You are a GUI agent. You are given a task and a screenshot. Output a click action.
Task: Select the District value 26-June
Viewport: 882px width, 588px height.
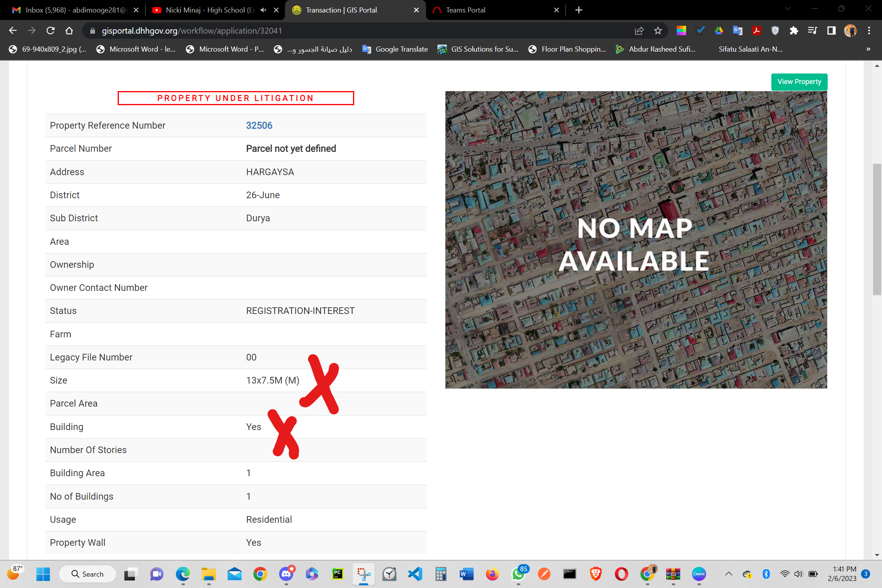[x=263, y=195]
